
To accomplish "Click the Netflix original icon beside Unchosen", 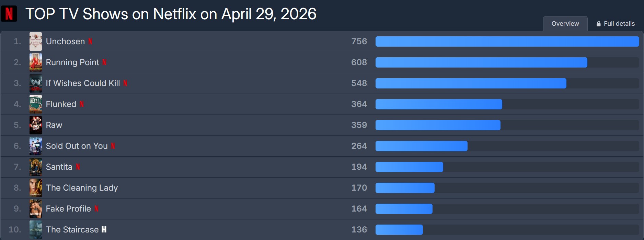I will coord(90,41).
